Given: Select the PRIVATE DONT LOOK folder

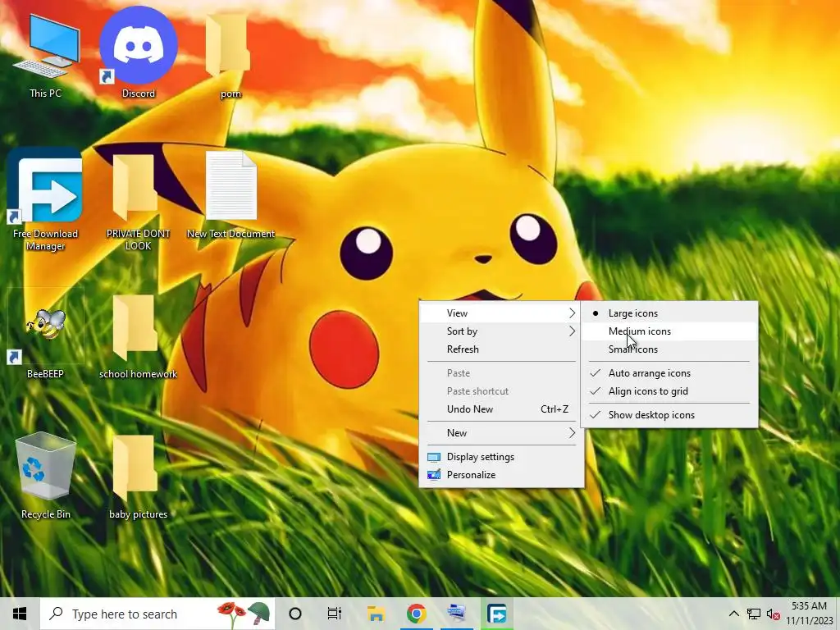Looking at the screenshot, I should click(x=138, y=203).
